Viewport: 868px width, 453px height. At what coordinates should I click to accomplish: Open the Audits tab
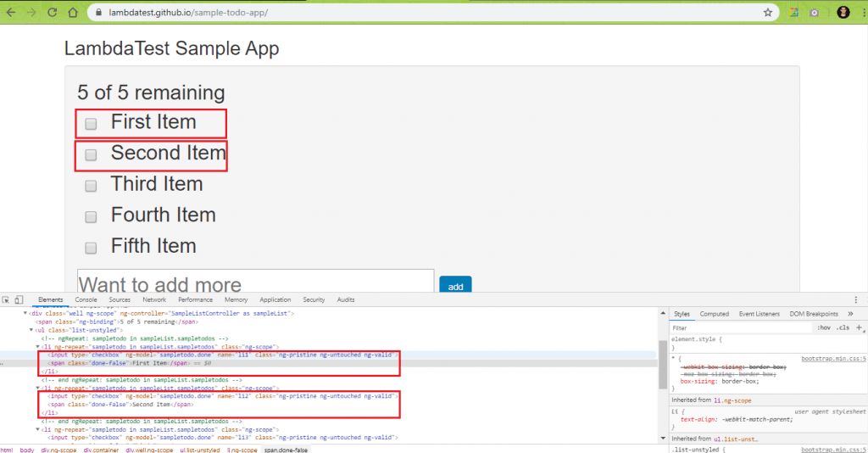(x=346, y=299)
